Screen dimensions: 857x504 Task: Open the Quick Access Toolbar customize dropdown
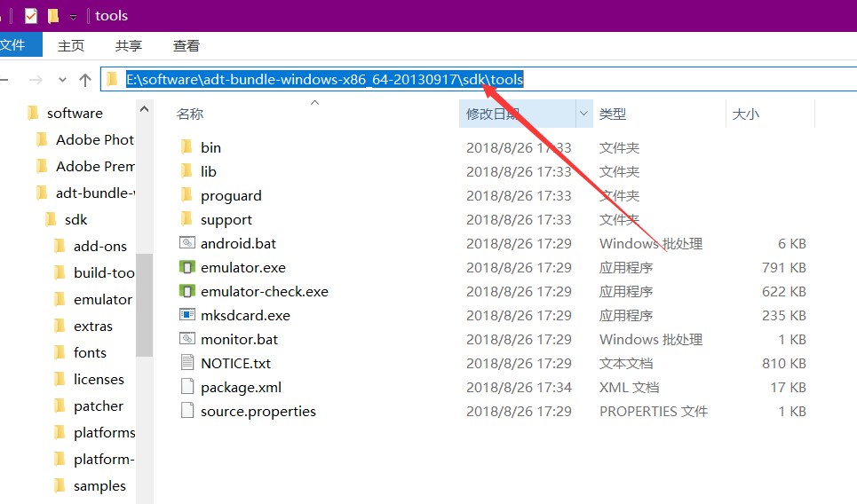(73, 17)
